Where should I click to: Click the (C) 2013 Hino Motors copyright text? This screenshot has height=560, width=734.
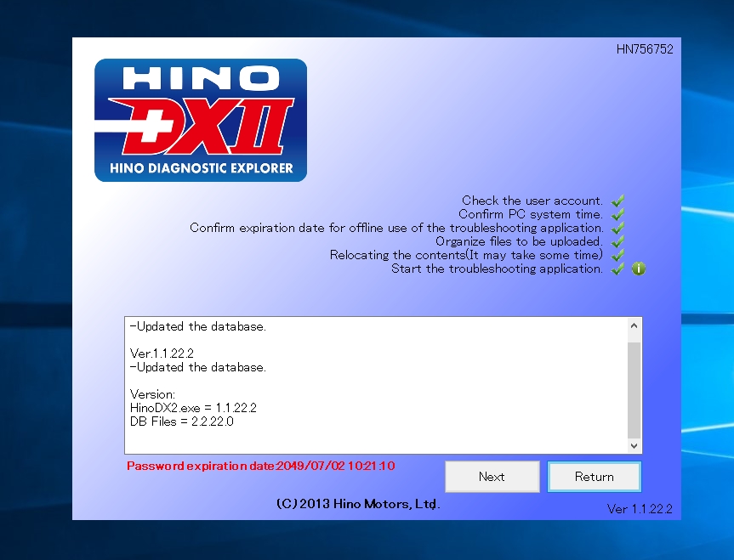tap(358, 504)
